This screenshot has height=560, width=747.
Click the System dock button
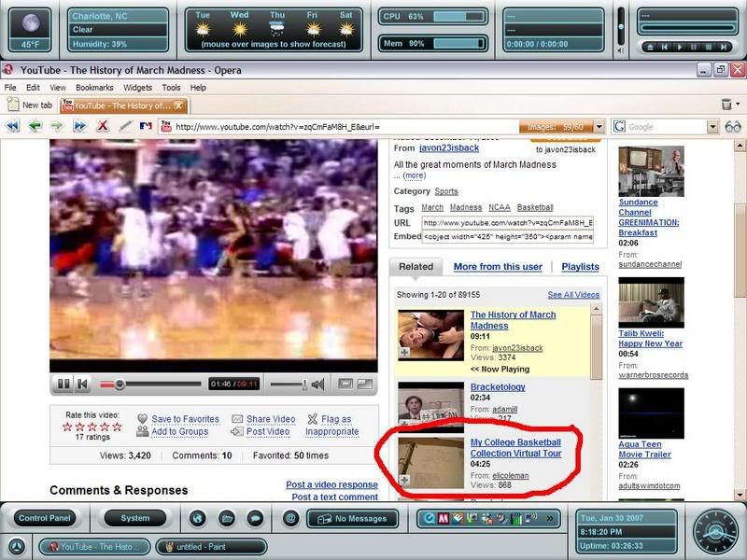pyautogui.click(x=135, y=518)
